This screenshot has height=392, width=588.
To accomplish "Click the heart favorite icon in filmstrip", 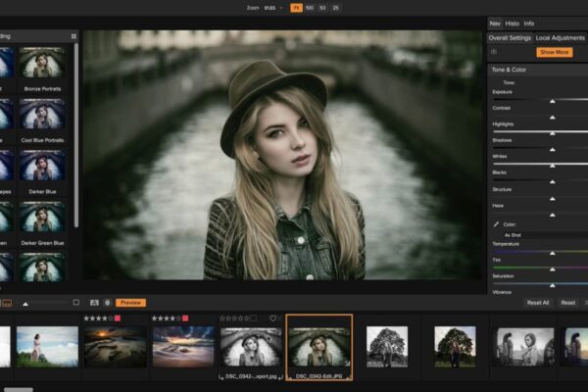I will 273,318.
